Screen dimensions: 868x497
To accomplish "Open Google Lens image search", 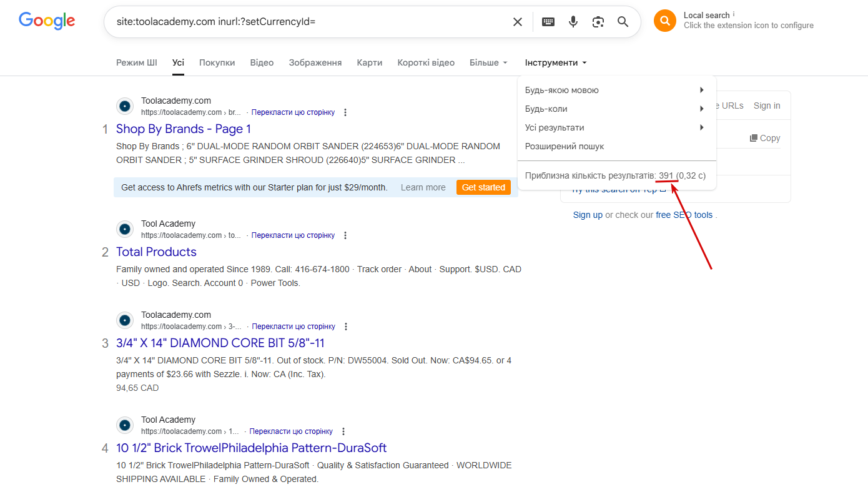I will click(598, 22).
